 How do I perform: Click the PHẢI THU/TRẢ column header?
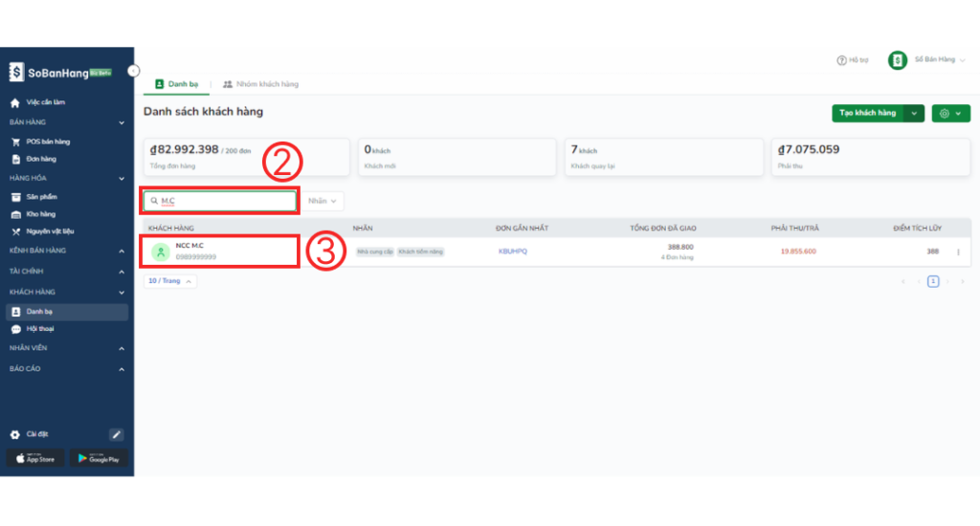pos(794,229)
